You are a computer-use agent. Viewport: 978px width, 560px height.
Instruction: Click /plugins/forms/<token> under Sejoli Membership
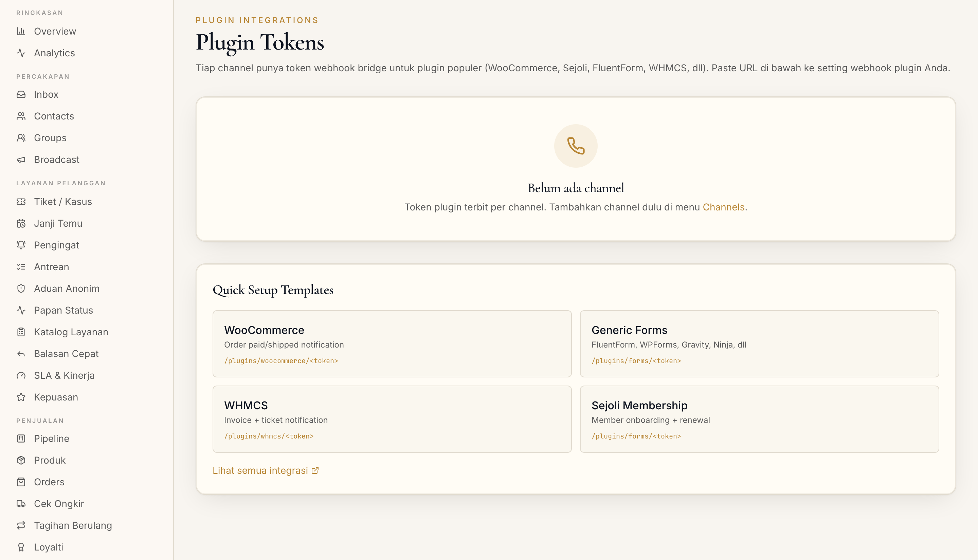(x=636, y=436)
